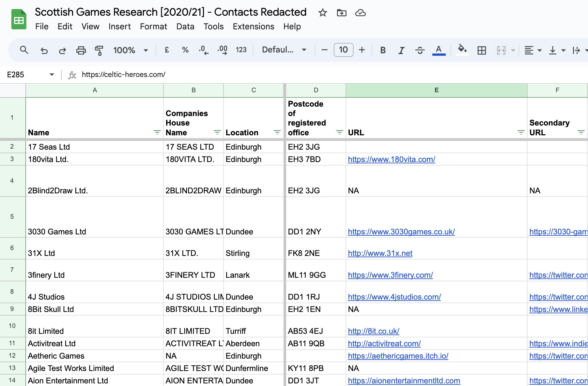588x386 pixels.
Task: Open the borders tool
Action: 482,50
